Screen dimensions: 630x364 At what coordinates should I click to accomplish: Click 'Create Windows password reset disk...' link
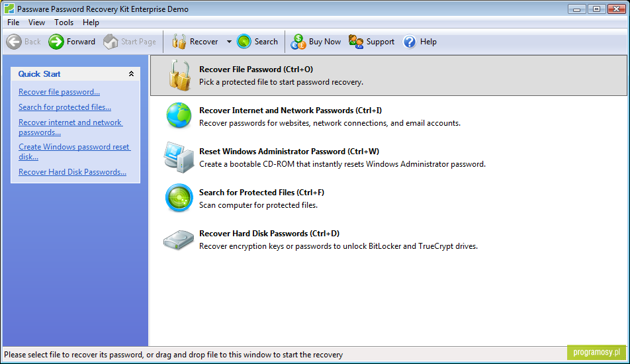pos(74,152)
